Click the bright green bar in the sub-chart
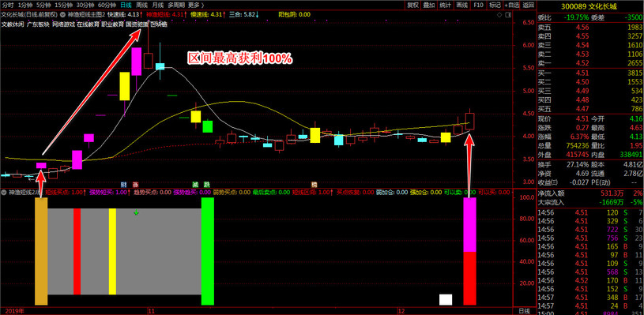644x315 pixels. tap(207, 251)
